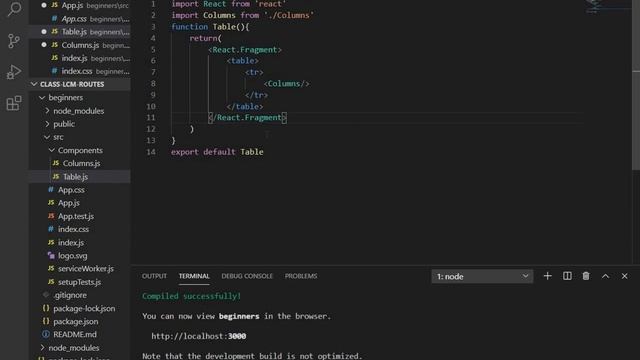The height and width of the screenshot is (360, 640).
Task: Switch to the OUTPUT tab
Action: point(154,276)
